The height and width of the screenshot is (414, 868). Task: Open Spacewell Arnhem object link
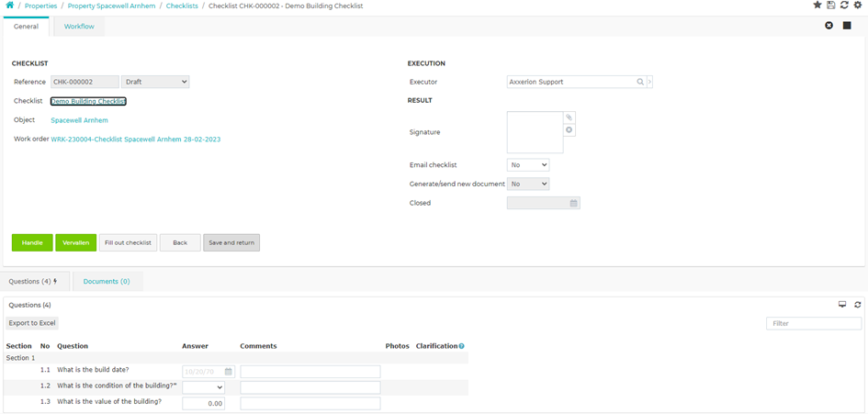point(79,120)
